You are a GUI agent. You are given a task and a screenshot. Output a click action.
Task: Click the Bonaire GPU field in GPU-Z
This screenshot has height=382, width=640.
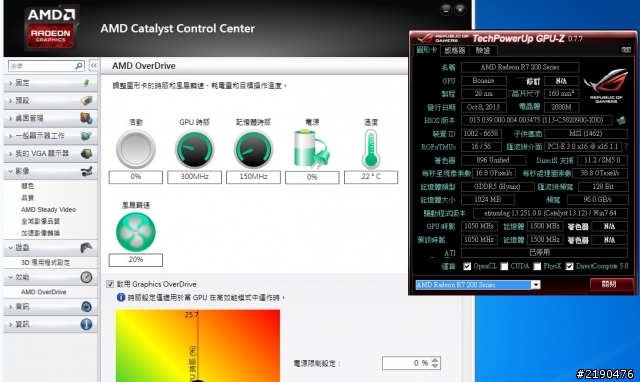click(x=483, y=81)
